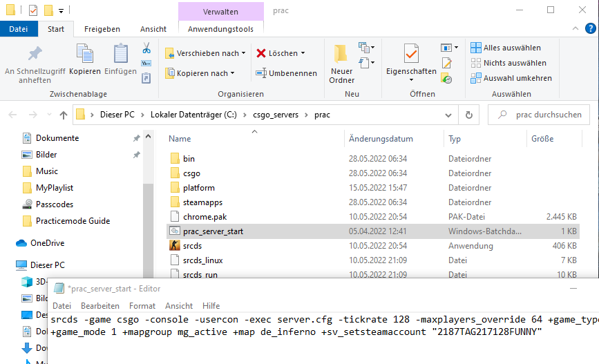599x364 pixels.
Task: Select the srcds application file
Action: point(373,246)
